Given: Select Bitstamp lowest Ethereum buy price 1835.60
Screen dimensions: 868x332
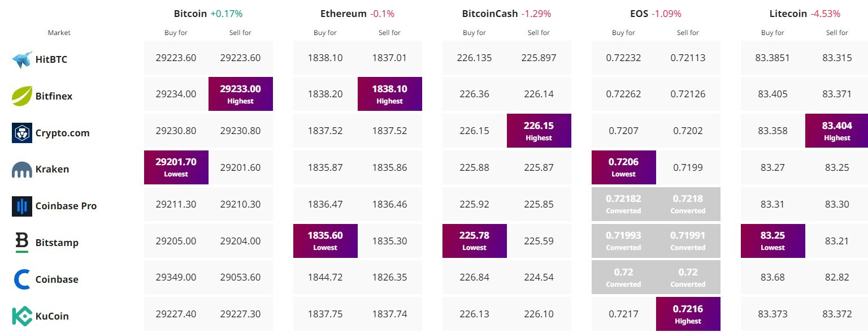Looking at the screenshot, I should pos(325,241).
